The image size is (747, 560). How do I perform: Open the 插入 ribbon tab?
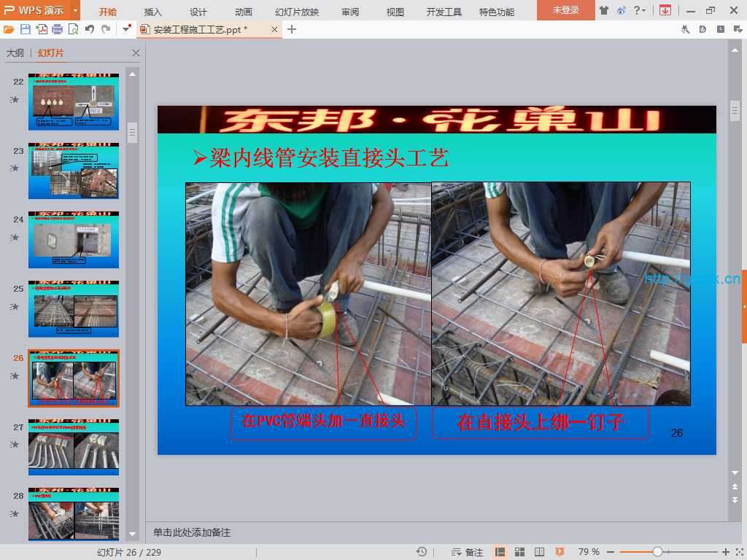pos(153,12)
